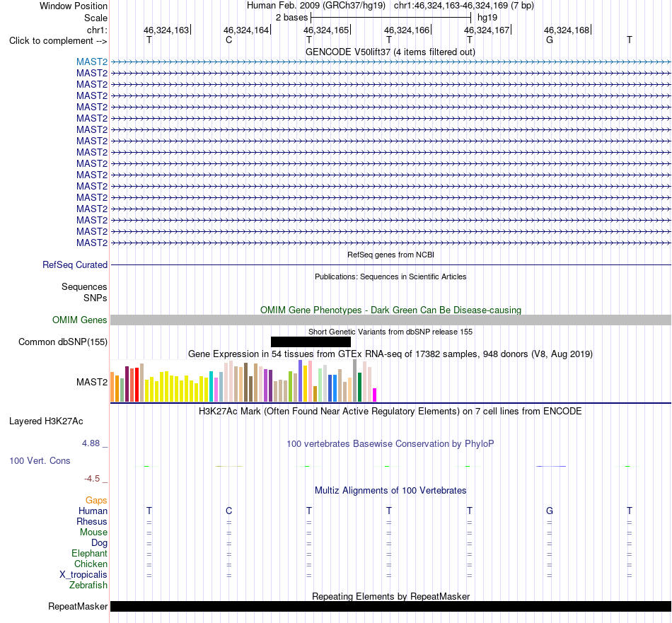This screenshot has height=623, width=672.
Task: Click the Human species label
Action: pos(93,511)
